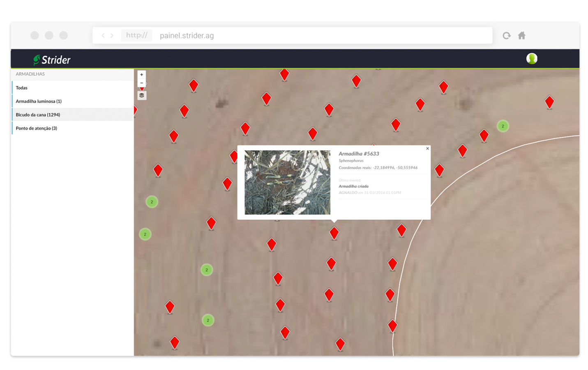
Task: Click the red trap marker directly below the popup
Action: click(334, 233)
